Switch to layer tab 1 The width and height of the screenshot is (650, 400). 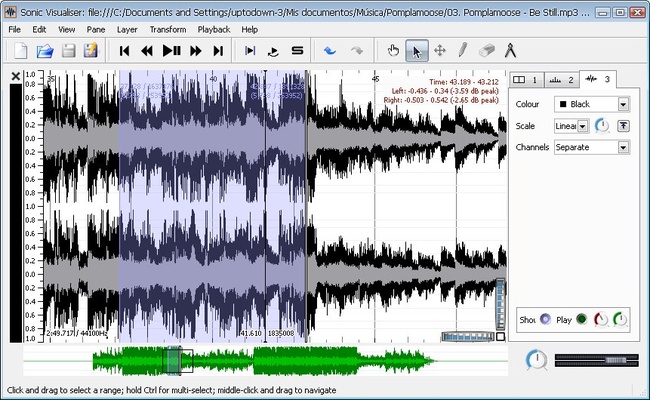click(x=526, y=80)
